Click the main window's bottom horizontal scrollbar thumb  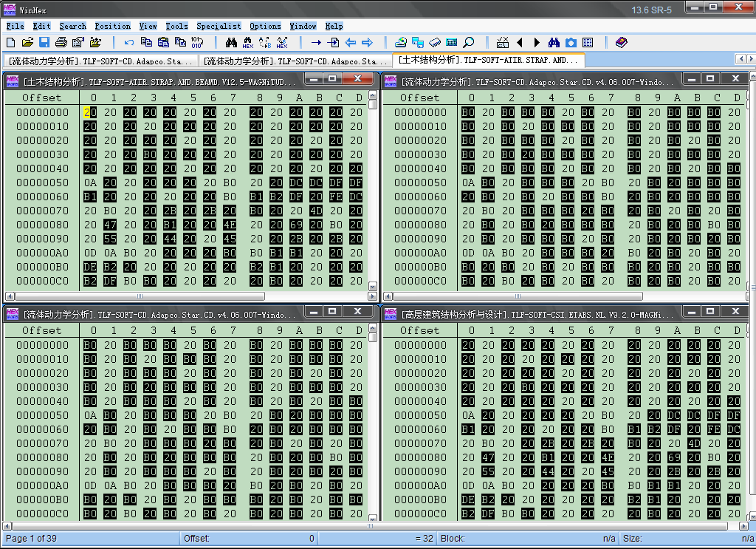(370, 526)
